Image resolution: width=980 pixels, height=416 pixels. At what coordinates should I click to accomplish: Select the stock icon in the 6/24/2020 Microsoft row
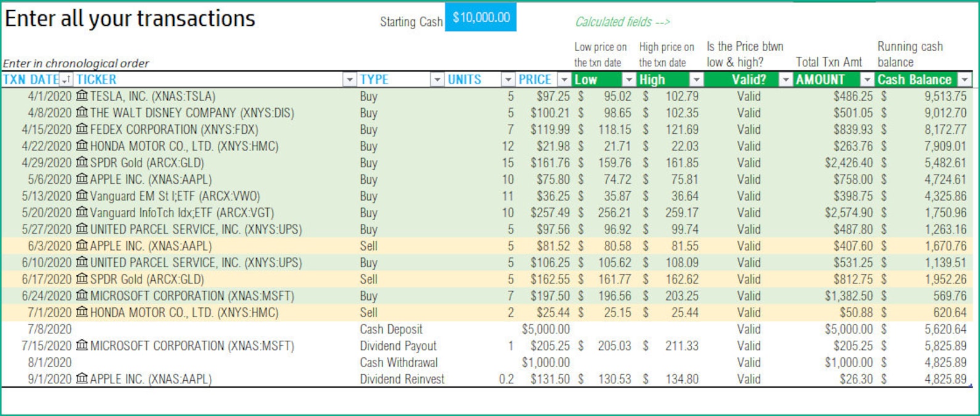82,296
